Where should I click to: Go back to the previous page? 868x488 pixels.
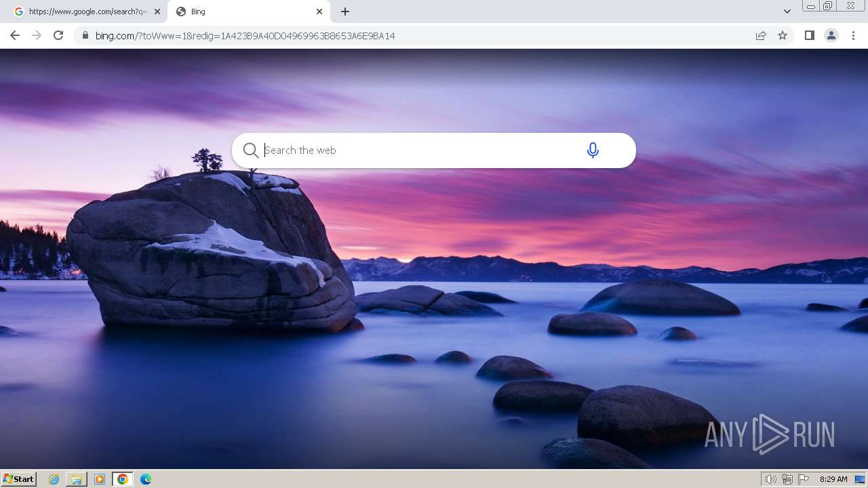click(x=15, y=35)
